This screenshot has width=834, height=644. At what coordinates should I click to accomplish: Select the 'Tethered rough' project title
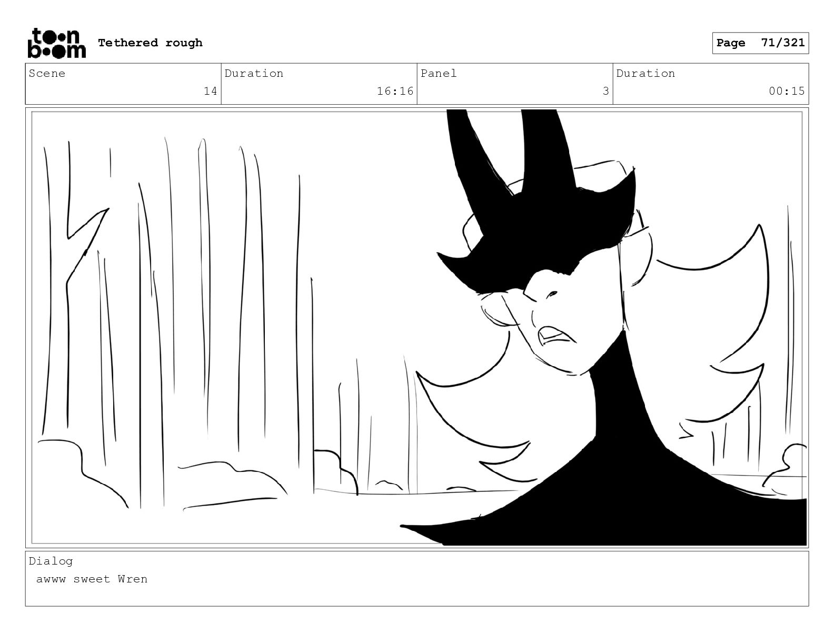(150, 43)
